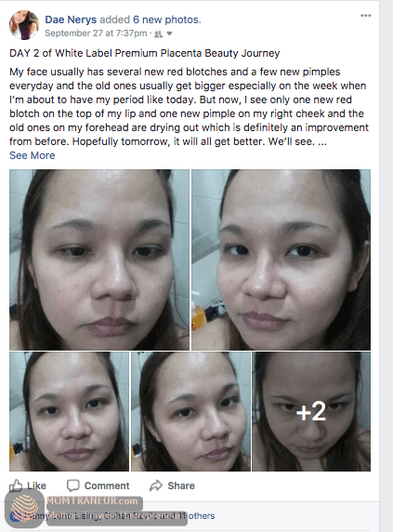Click the September 27 timestamp link
This screenshot has width=393, height=532.
tap(96, 33)
